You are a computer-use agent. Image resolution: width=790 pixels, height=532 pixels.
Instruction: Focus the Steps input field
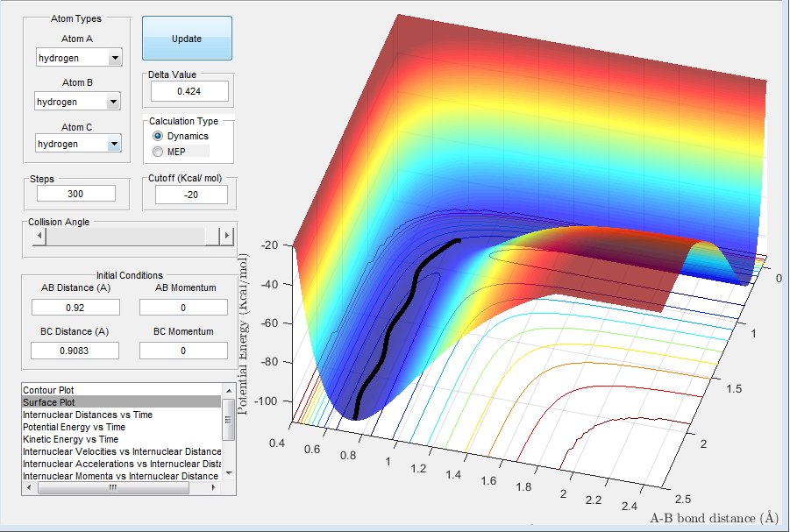point(76,194)
